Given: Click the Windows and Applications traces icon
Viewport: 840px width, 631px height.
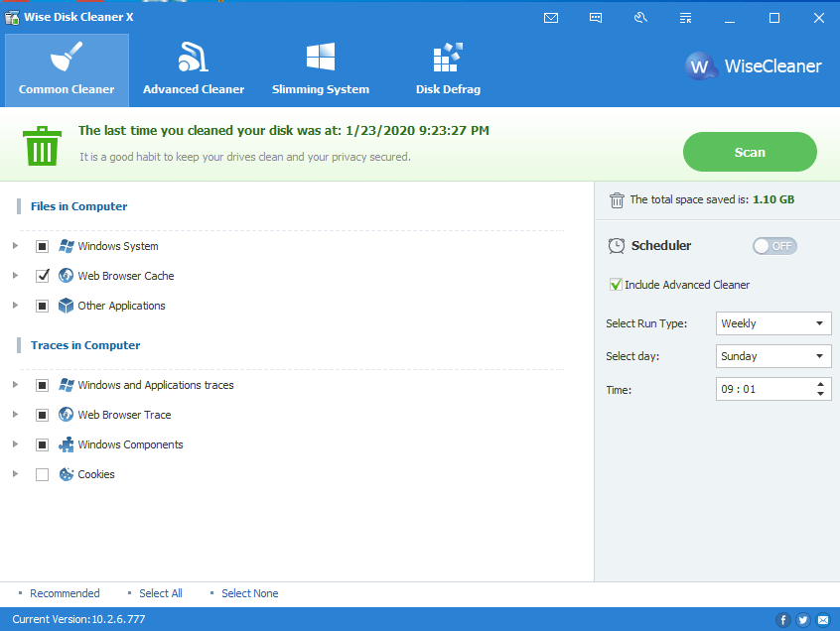Looking at the screenshot, I should [66, 385].
